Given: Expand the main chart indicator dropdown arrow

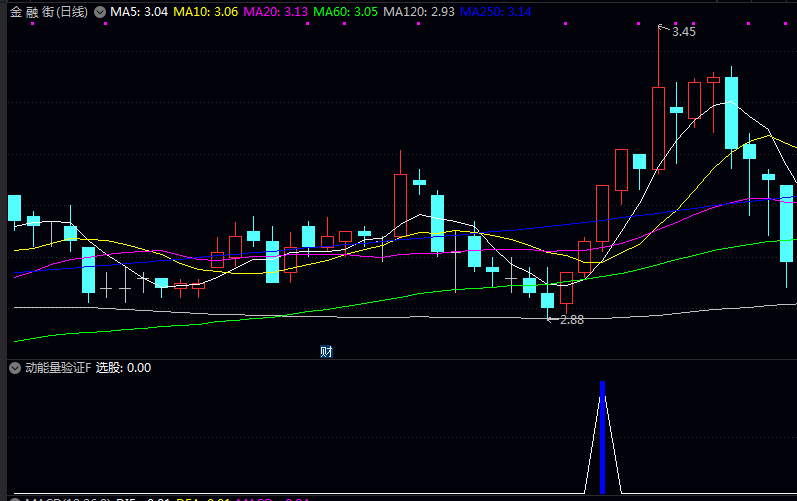Looking at the screenshot, I should 100,11.
